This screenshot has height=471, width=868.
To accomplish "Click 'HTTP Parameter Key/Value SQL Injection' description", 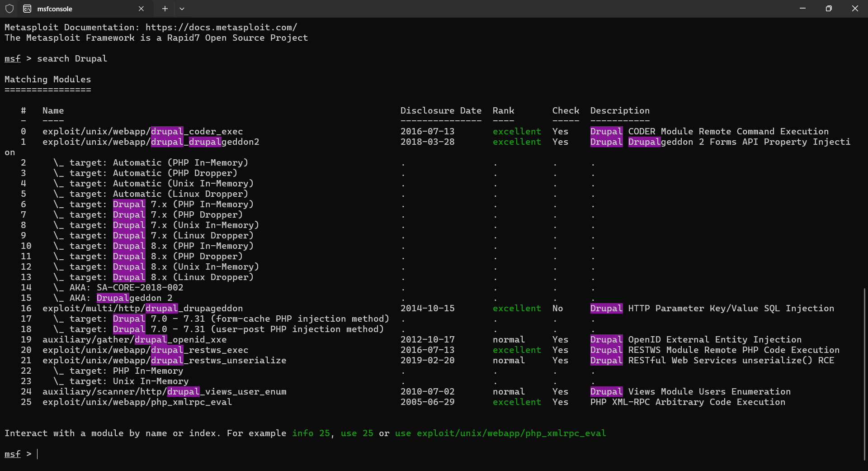I will coord(731,309).
